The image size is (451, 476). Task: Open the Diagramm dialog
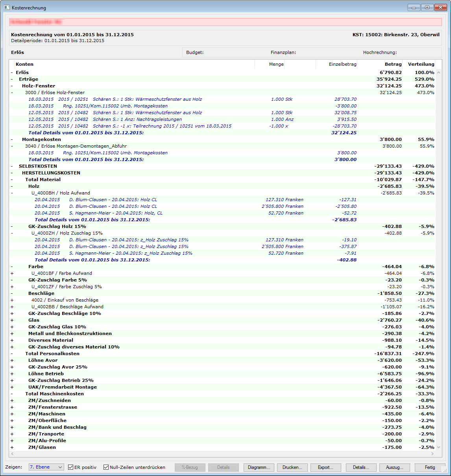259,467
